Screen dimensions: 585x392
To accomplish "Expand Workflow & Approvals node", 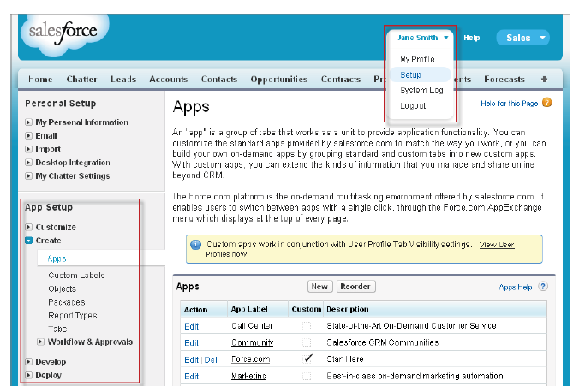I will (x=40, y=342).
